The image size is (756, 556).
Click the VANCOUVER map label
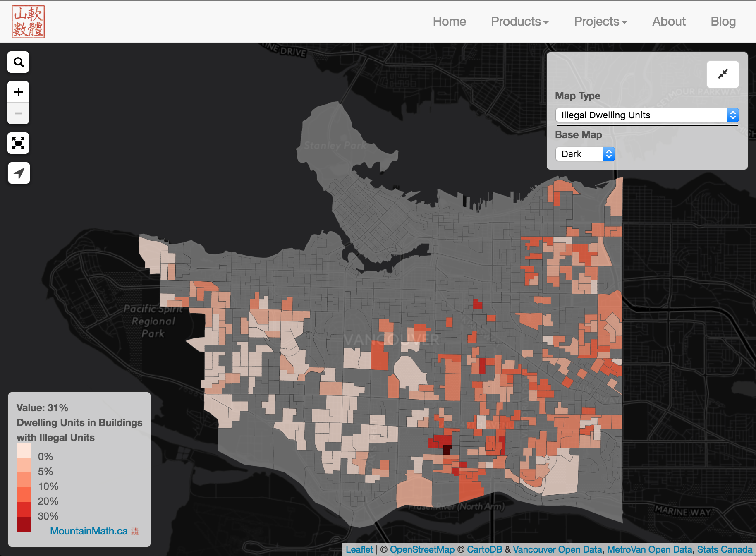(392, 340)
